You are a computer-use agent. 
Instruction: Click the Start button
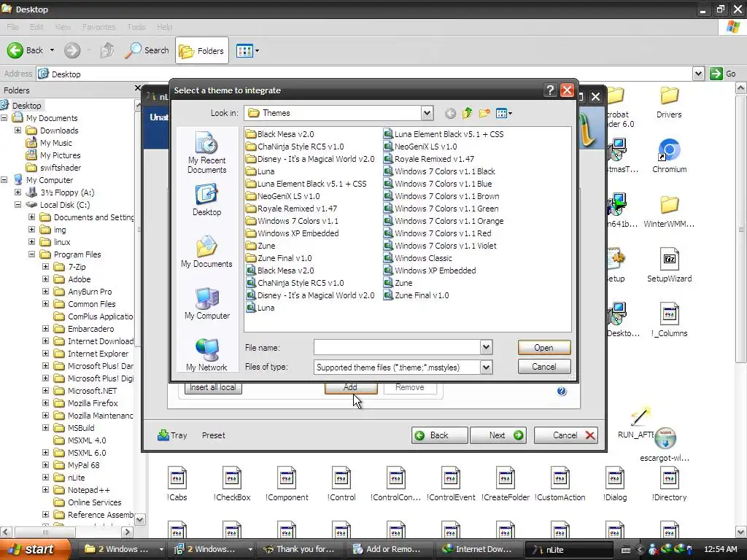(35, 549)
